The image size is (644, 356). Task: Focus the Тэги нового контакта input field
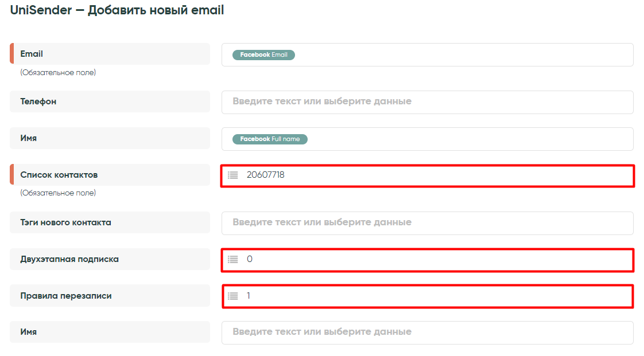coord(428,223)
